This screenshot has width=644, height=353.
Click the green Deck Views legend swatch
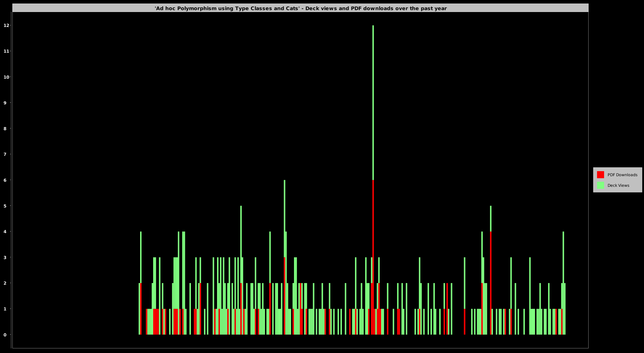click(x=600, y=185)
